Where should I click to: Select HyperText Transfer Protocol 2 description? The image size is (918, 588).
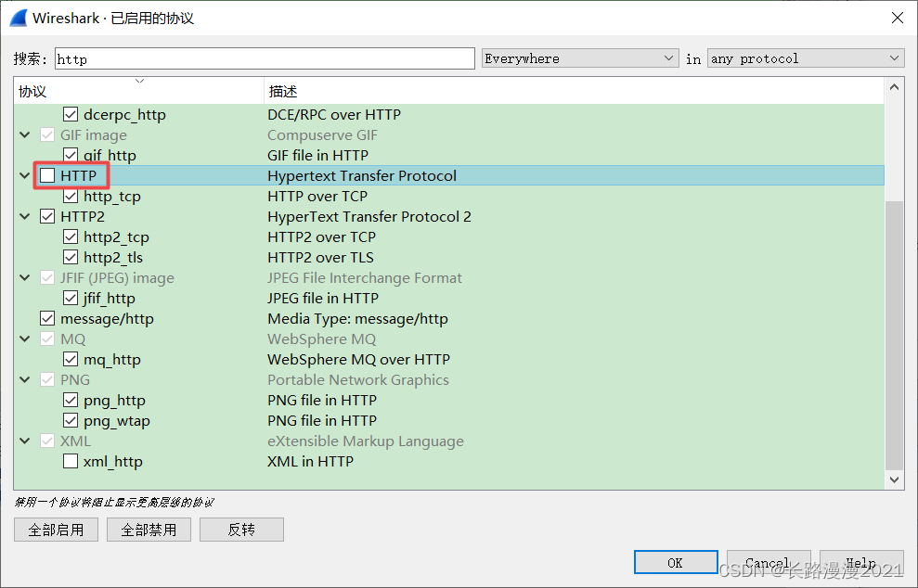369,216
